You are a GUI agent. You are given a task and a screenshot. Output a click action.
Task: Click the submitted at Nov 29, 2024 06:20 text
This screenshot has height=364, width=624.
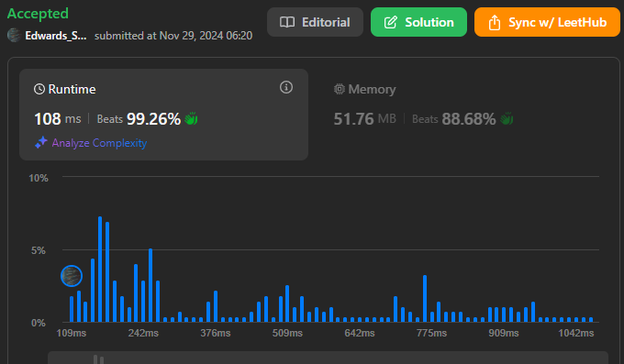click(x=173, y=36)
